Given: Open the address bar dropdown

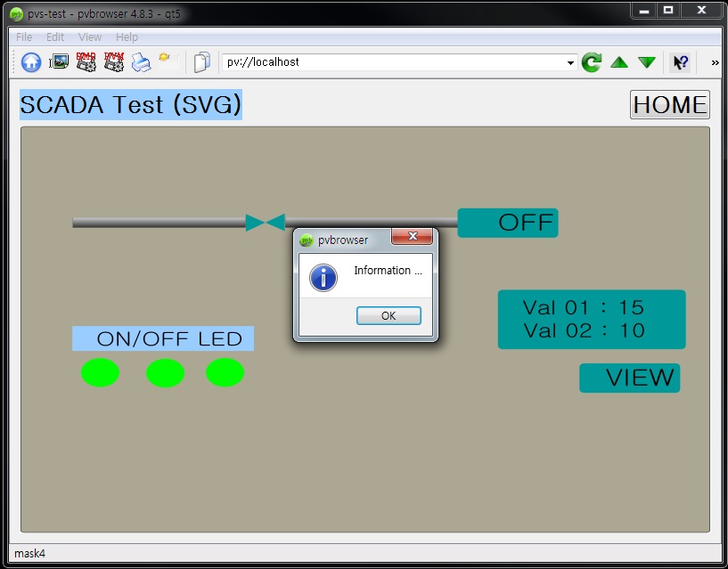Looking at the screenshot, I should [x=570, y=62].
